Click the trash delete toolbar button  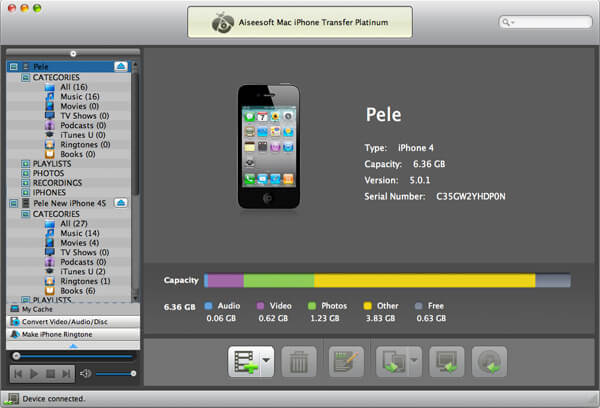(x=299, y=362)
